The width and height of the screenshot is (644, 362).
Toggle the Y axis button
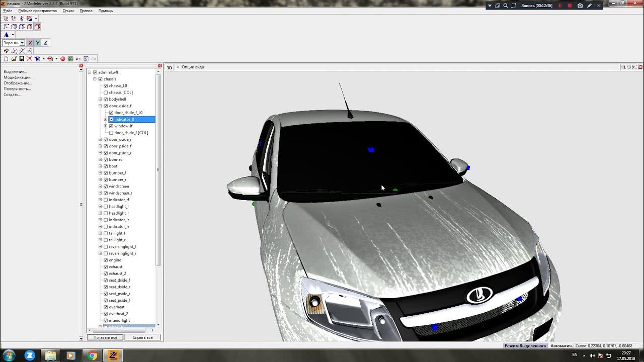pyautogui.click(x=38, y=43)
